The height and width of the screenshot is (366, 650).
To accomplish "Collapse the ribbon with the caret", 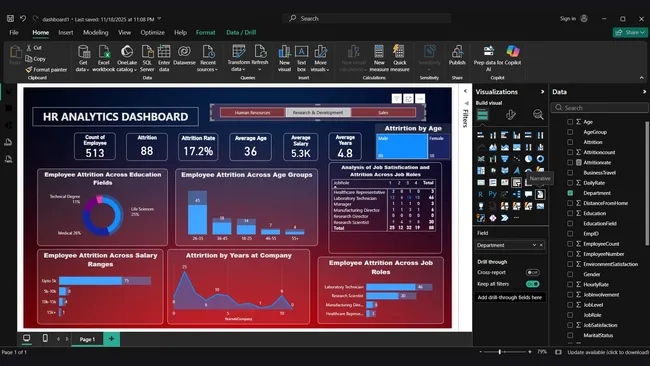I will click(642, 78).
